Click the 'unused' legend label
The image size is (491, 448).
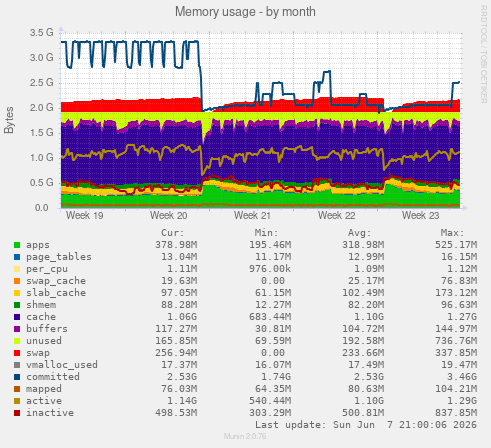click(44, 341)
